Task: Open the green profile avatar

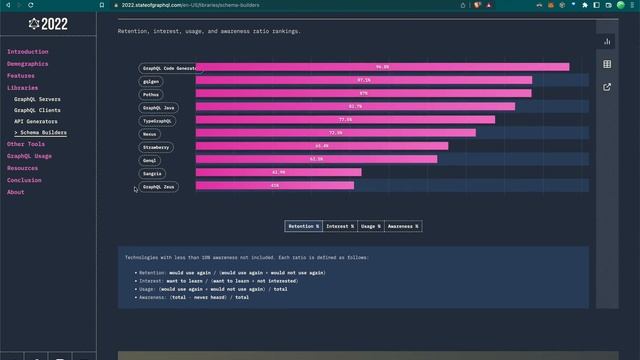Action: 621,5
